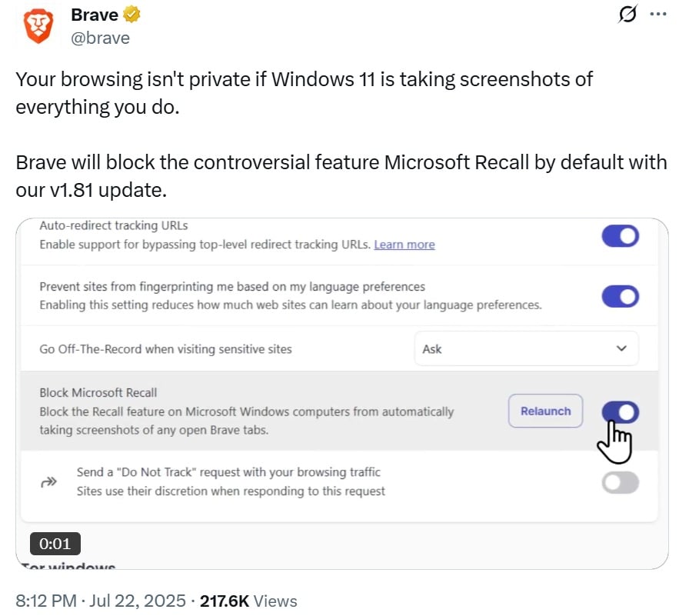The height and width of the screenshot is (616, 679).
Task: Toggle the Block Microsoft Recall switch
Action: [x=620, y=412]
